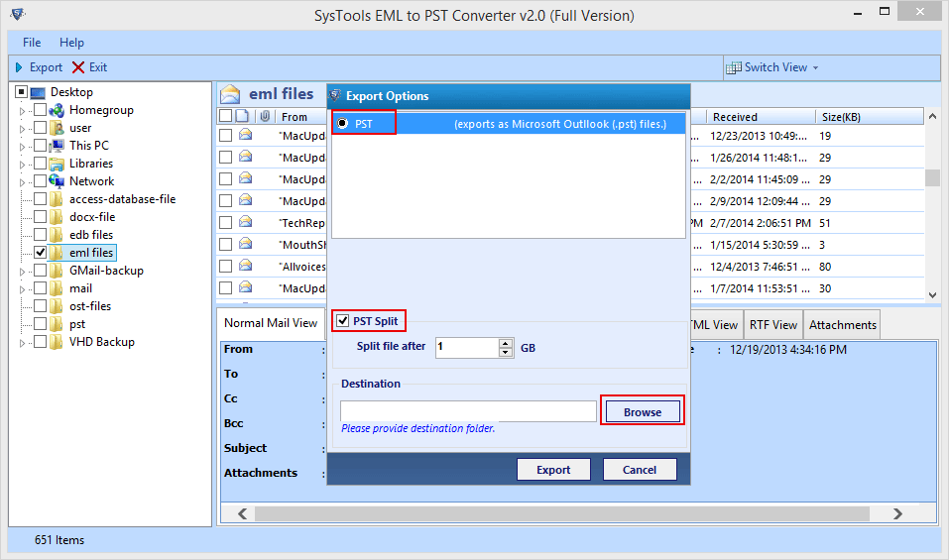Image resolution: width=949 pixels, height=560 pixels.
Task: Switch to Normal Mail View tab
Action: [271, 323]
